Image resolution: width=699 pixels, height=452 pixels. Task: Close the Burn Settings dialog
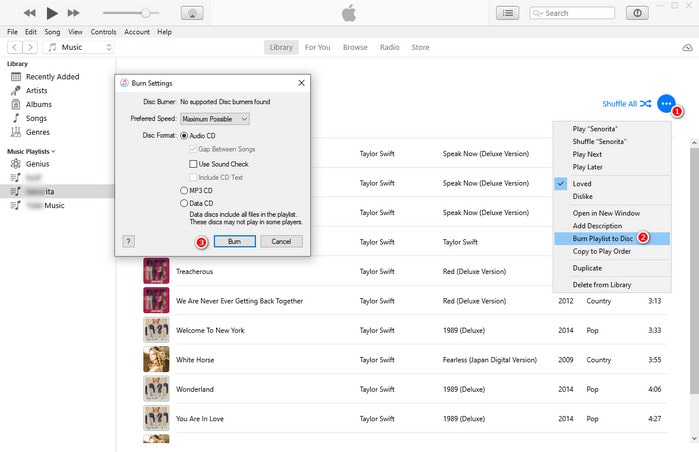tap(301, 83)
